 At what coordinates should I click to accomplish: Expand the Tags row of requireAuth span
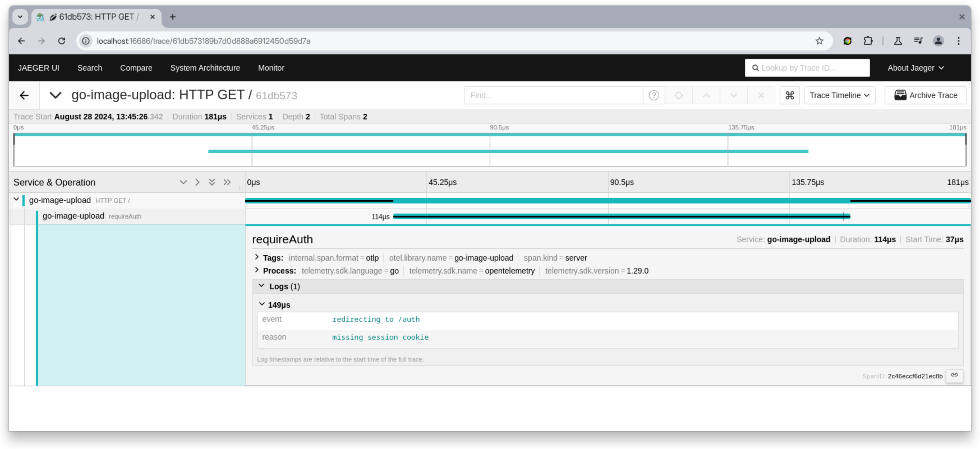tap(257, 257)
